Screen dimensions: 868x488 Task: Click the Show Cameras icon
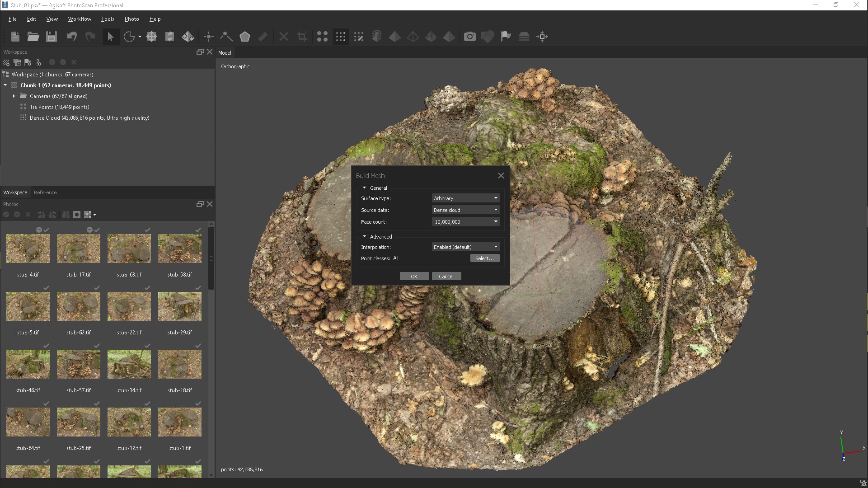click(469, 37)
